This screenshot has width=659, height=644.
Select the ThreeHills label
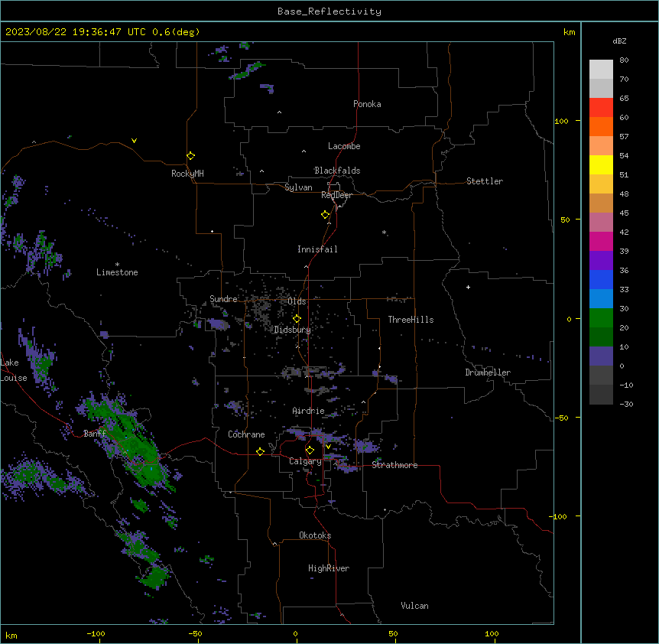[x=411, y=320]
